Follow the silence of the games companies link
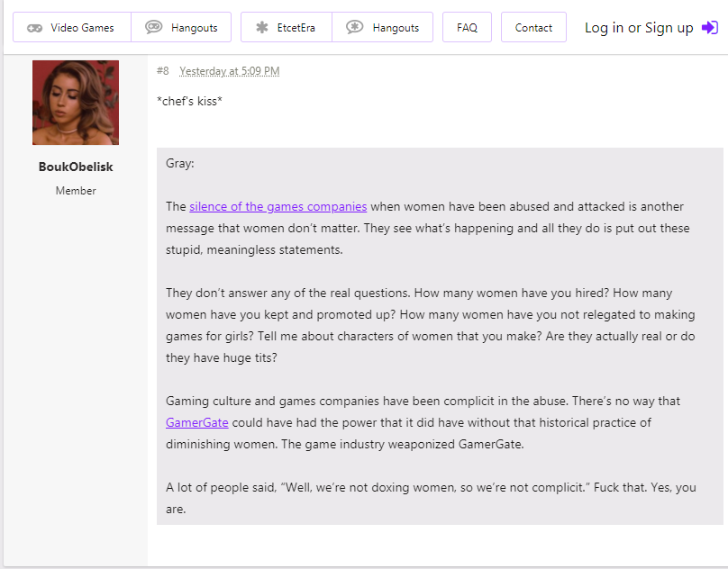728x569 pixels. tap(278, 206)
